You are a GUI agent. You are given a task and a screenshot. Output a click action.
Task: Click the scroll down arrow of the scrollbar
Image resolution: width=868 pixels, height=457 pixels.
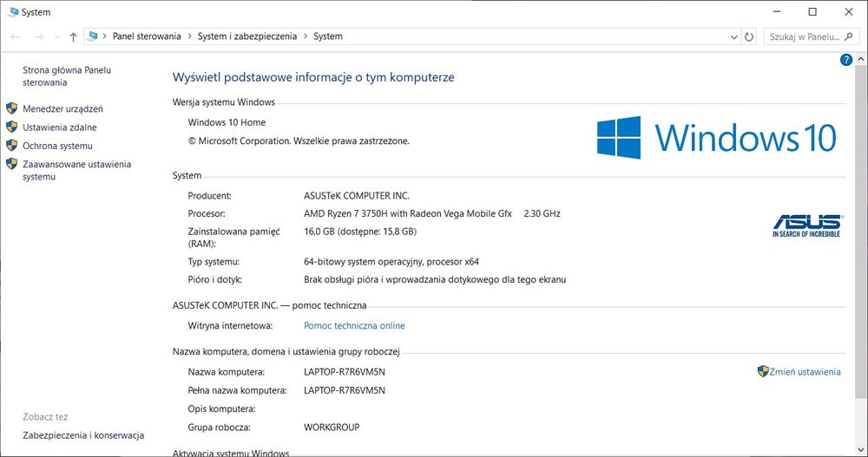pyautogui.click(x=860, y=449)
